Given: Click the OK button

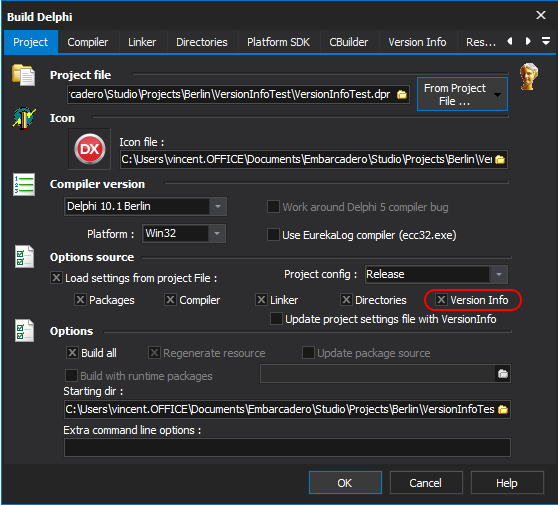Looking at the screenshot, I should click(x=345, y=483).
